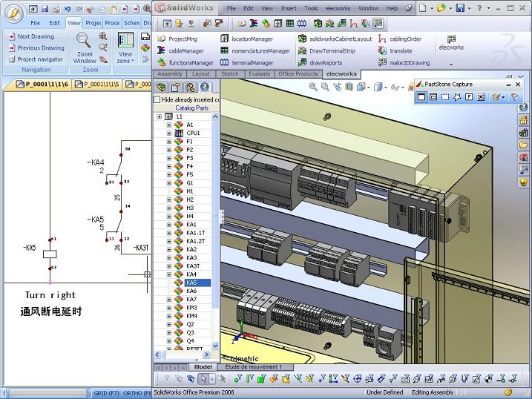Switch to the Model tab
The width and height of the screenshot is (532, 399).
coord(203,367)
